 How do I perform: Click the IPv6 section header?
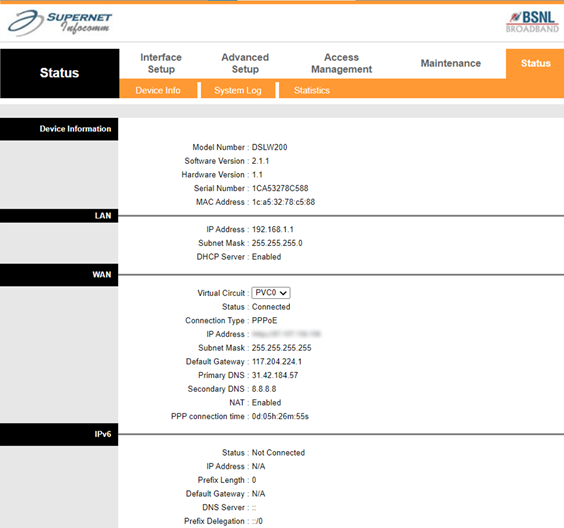pyautogui.click(x=59, y=434)
